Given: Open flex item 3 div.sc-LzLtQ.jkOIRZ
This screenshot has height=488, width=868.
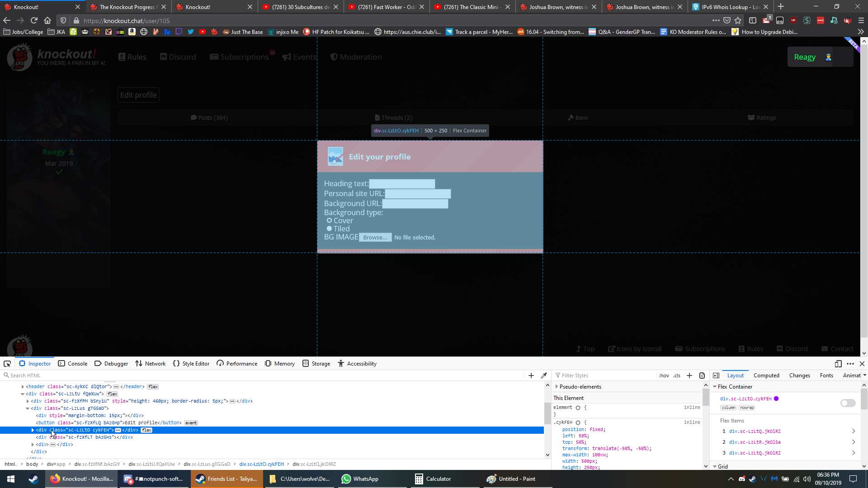Looking at the screenshot, I should tap(755, 453).
